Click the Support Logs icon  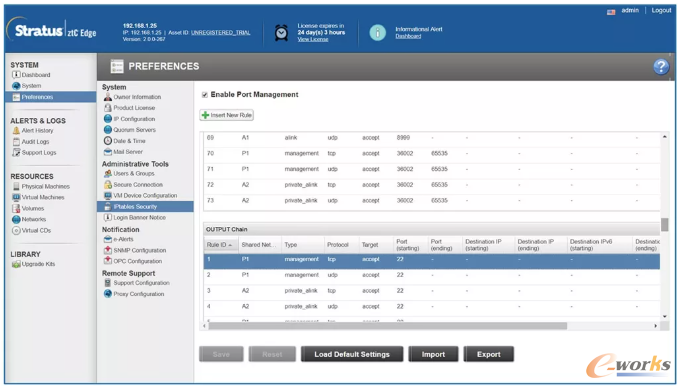coord(16,153)
